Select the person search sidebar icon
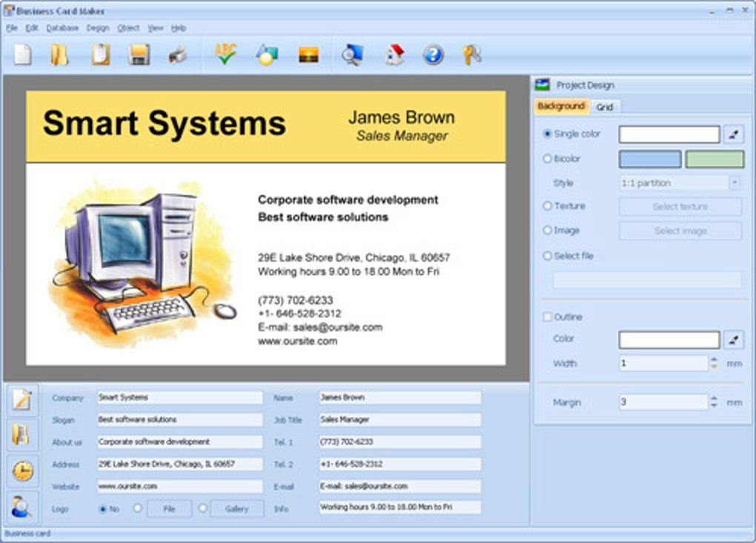This screenshot has width=756, height=543. pyautogui.click(x=22, y=507)
